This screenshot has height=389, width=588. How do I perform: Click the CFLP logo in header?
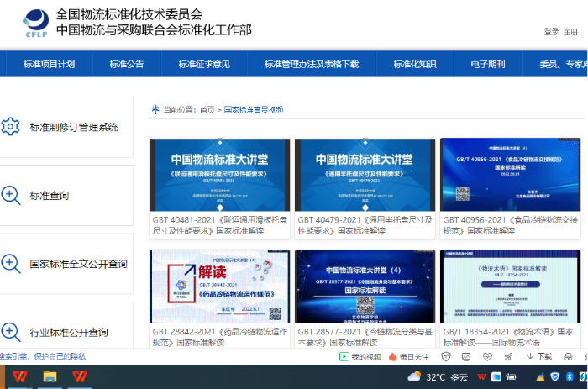pos(35,24)
